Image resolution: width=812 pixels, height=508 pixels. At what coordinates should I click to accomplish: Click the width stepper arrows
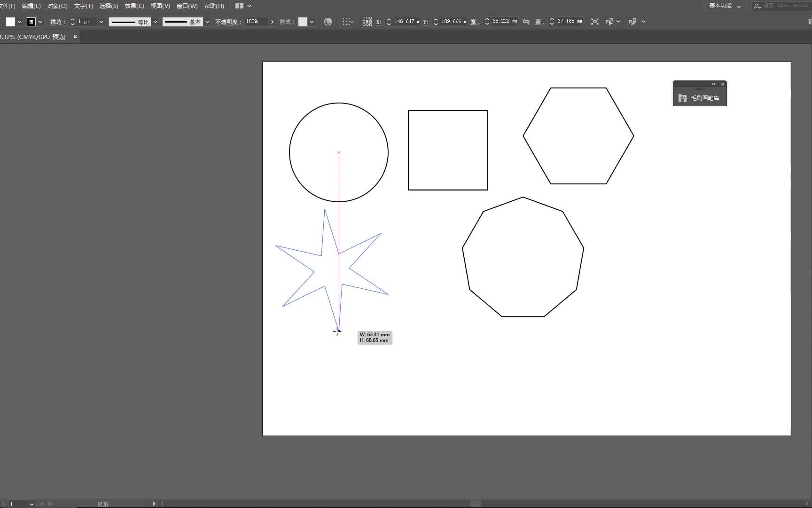point(487,22)
